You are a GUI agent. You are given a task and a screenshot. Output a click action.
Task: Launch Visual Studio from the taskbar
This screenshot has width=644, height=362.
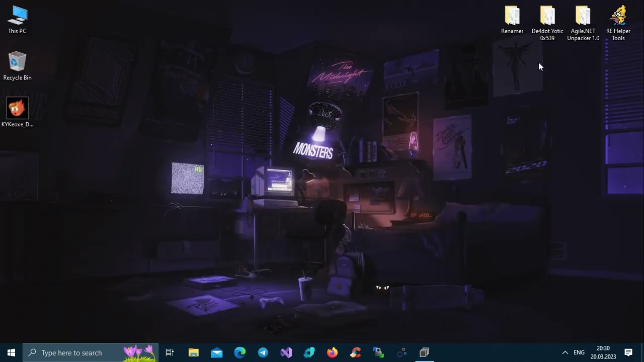(286, 352)
